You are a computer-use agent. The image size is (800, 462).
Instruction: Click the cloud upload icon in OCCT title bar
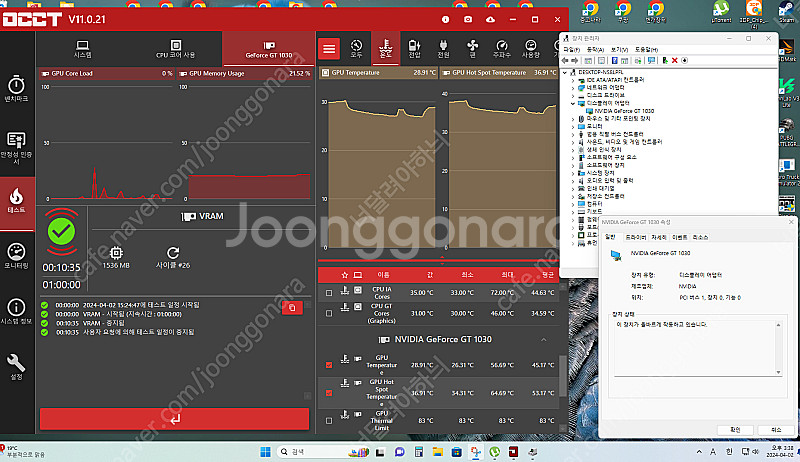click(490, 19)
